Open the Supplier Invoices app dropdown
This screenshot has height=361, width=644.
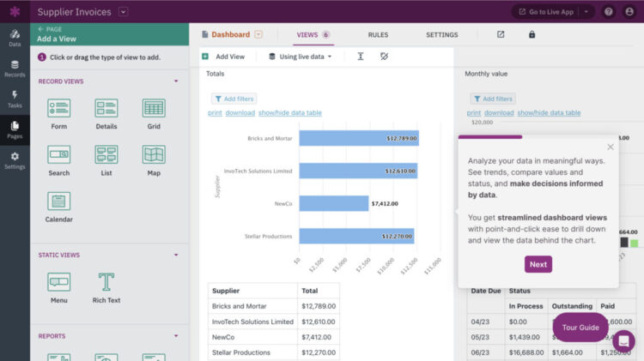[123, 12]
